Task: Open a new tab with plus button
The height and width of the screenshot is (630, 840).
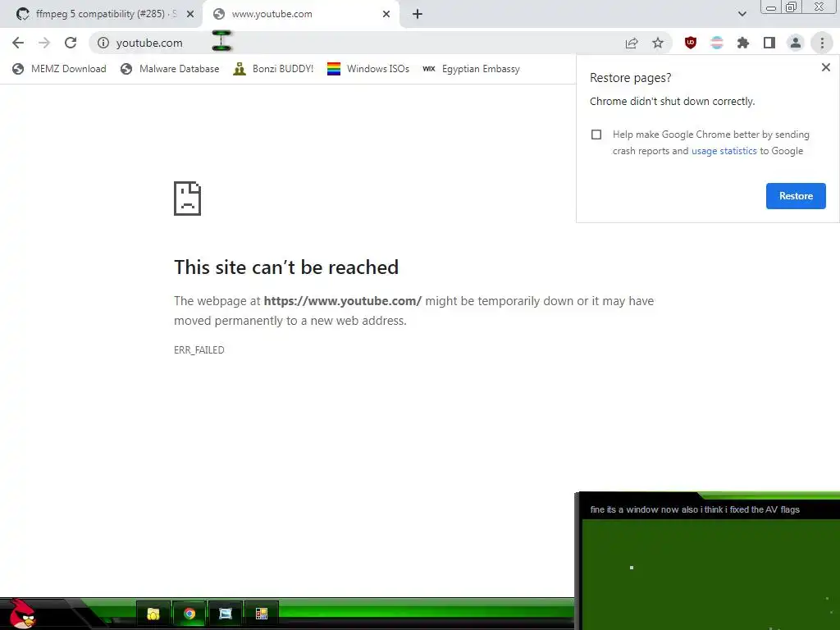Action: coord(418,14)
